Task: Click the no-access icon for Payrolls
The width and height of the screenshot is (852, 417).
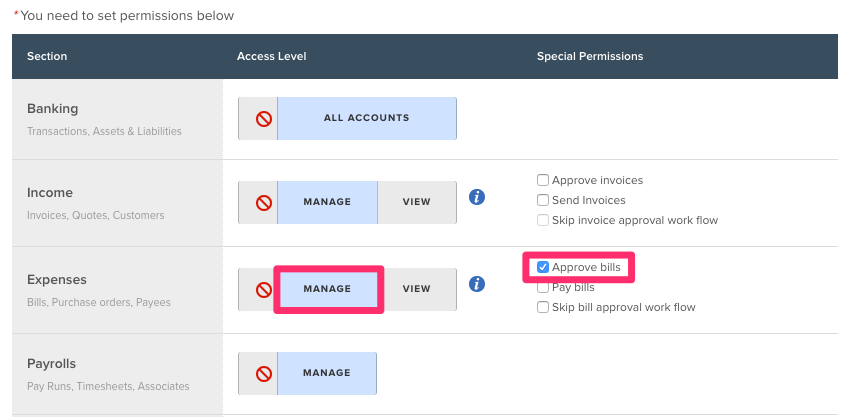Action: point(264,374)
